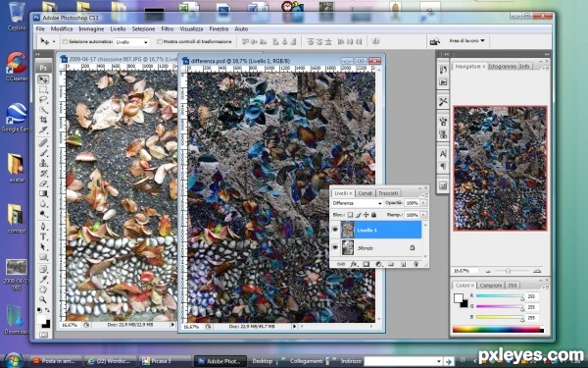The image size is (588, 368).
Task: Switch to the Campioni tab
Action: click(x=491, y=286)
